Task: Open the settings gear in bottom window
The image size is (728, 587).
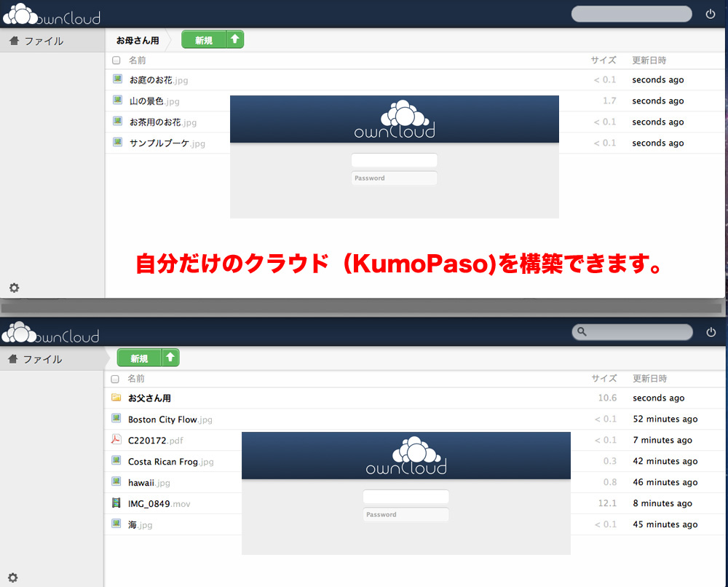Action: point(13,578)
